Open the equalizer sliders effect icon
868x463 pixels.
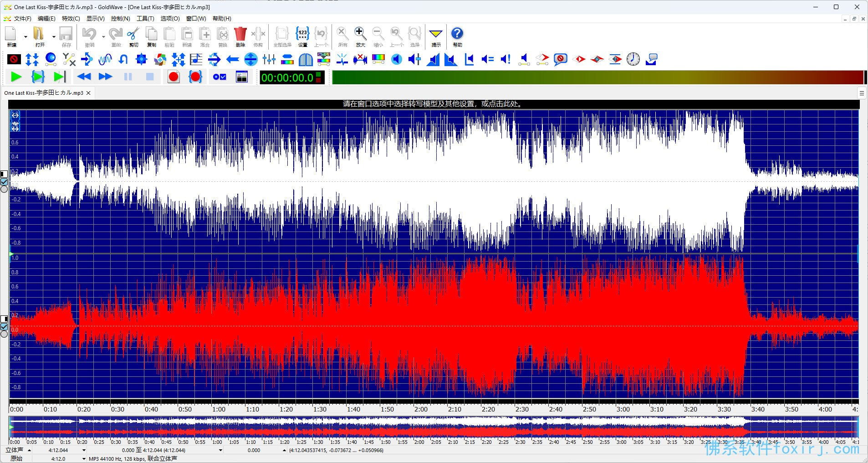(x=269, y=59)
